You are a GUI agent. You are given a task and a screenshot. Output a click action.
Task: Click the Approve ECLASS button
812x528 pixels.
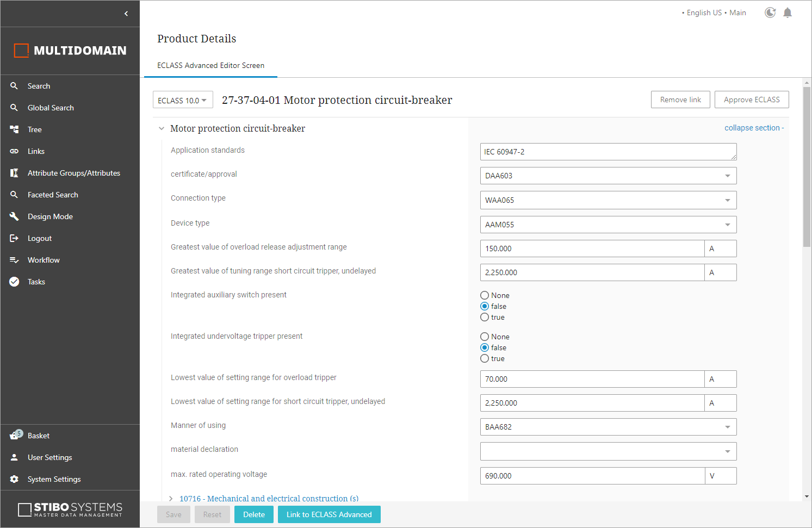click(x=751, y=100)
